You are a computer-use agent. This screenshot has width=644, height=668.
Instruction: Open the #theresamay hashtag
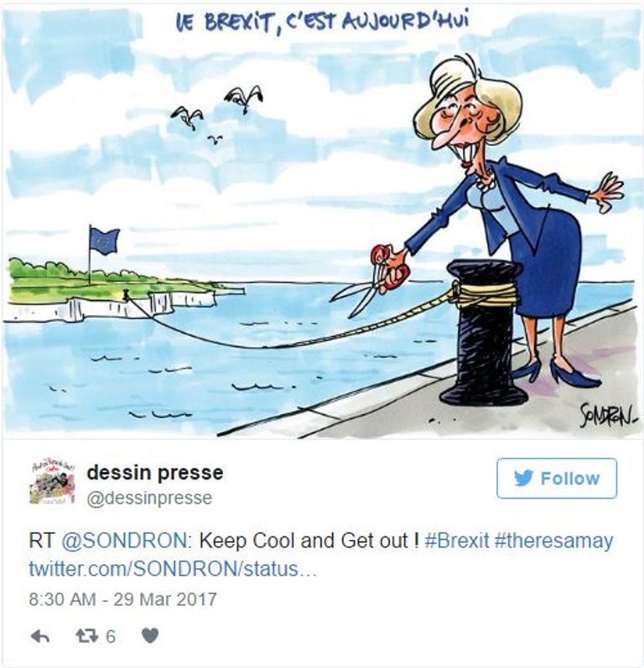coord(553,541)
